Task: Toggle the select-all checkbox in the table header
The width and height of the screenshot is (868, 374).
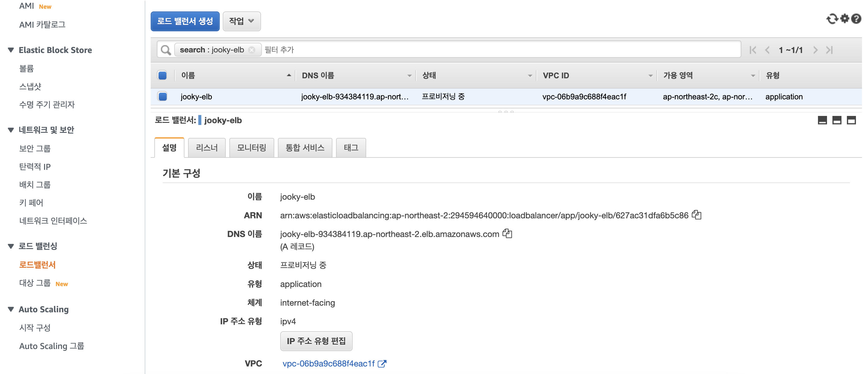Action: 162,75
